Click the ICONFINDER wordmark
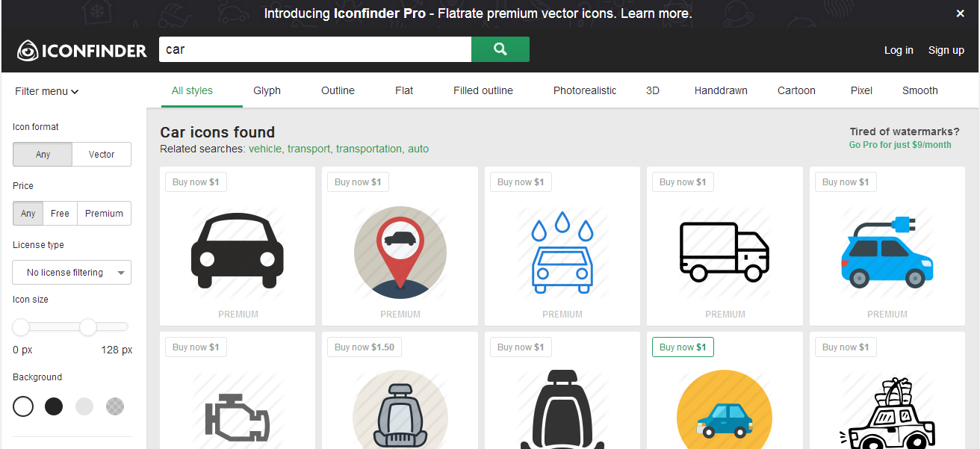This screenshot has width=980, height=449. click(94, 51)
